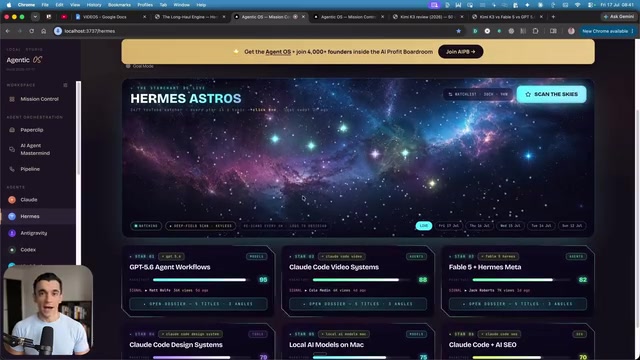Viewport: 640px width, 360px height.
Task: Open a new Chrome tab
Action: [x=553, y=17]
